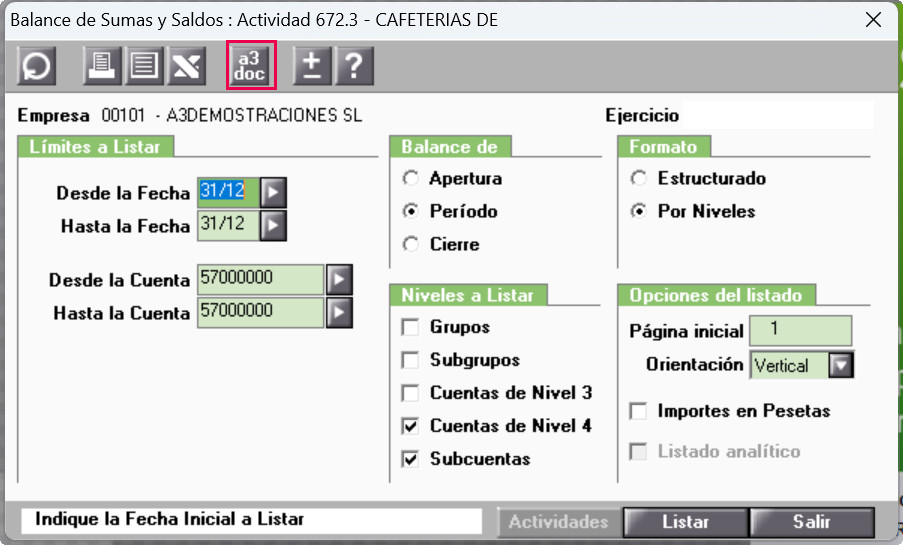Enable the Subgrupos level checkbox

point(410,360)
